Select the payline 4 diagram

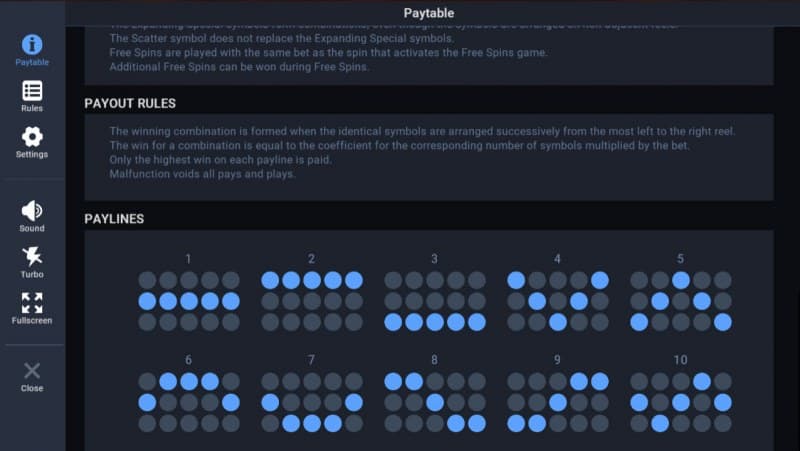click(x=558, y=301)
